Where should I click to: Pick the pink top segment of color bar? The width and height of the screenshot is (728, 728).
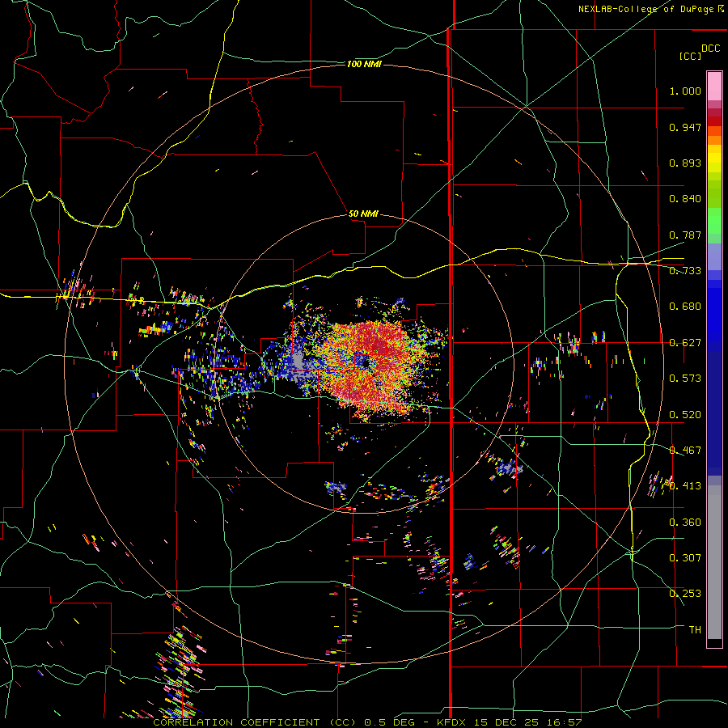(x=714, y=86)
